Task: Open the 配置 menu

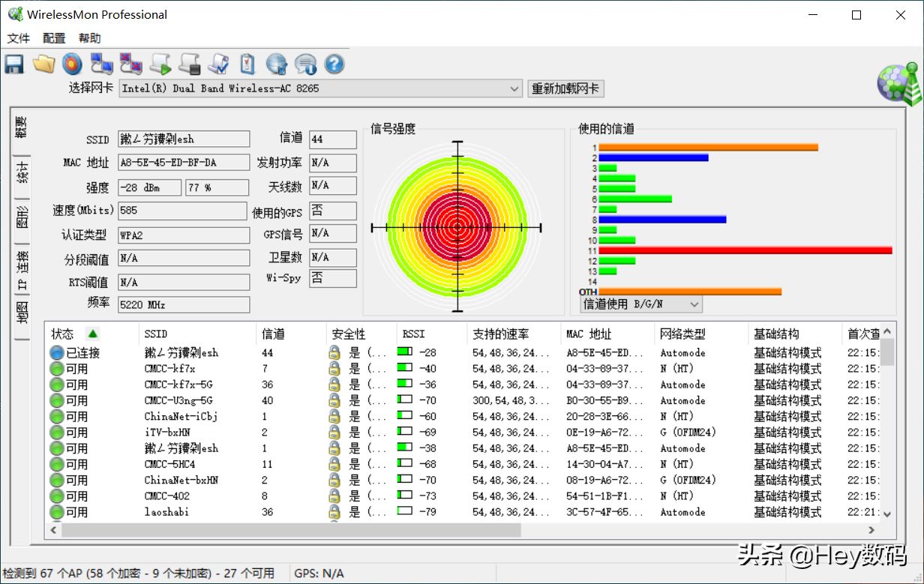Action: pos(54,38)
